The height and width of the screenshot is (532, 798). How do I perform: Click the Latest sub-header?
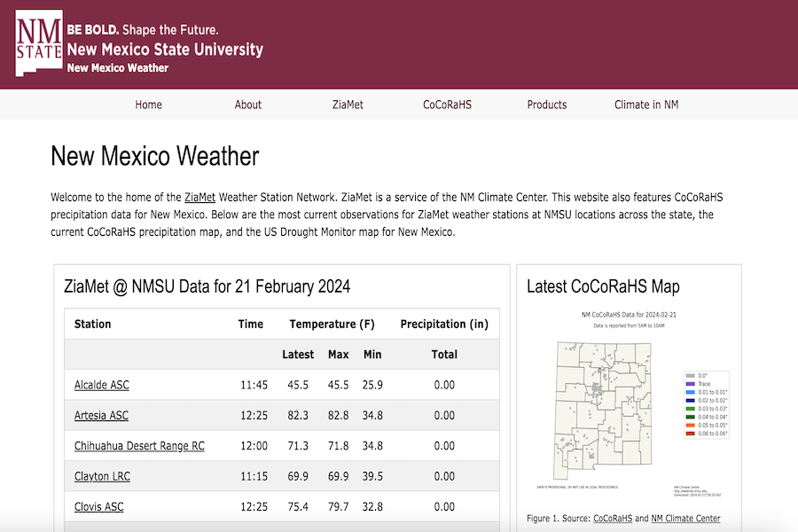click(x=298, y=355)
